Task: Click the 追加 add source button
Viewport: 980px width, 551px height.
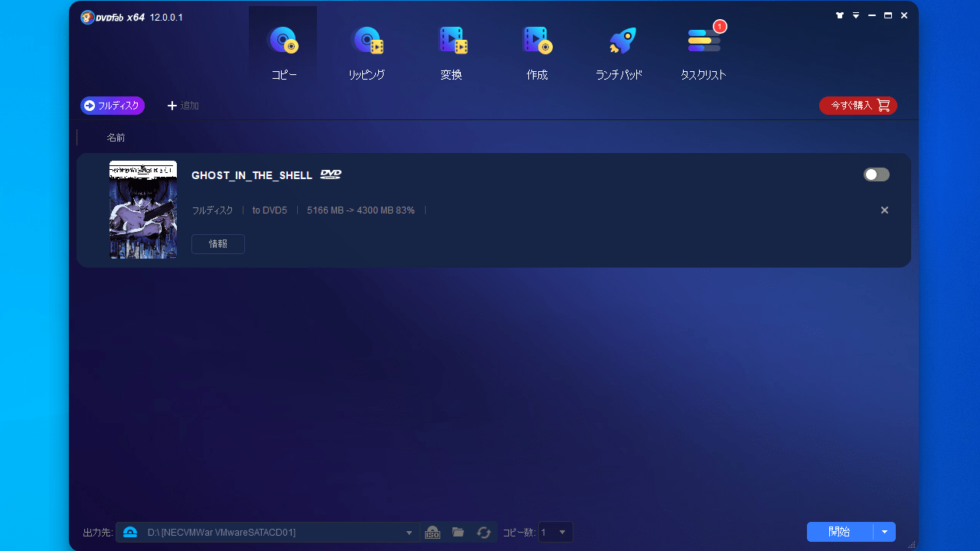Action: [183, 106]
